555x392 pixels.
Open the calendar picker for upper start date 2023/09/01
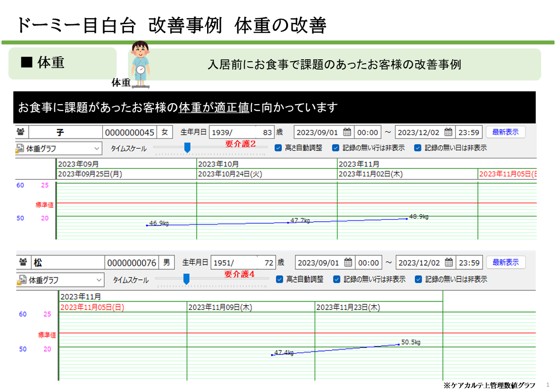[347, 132]
